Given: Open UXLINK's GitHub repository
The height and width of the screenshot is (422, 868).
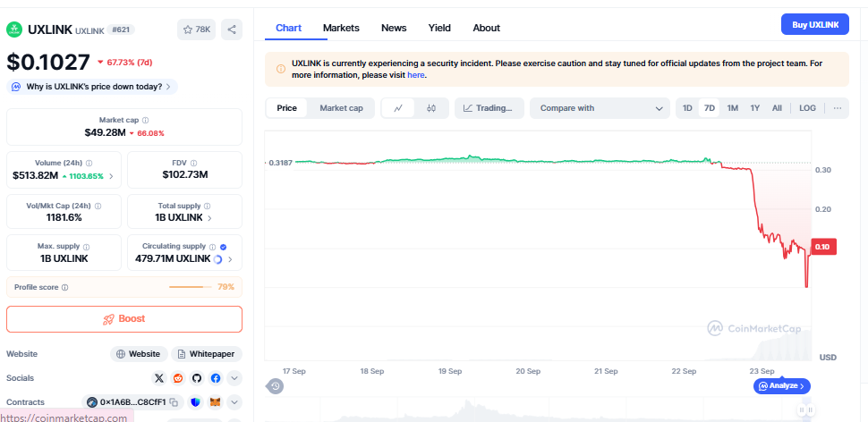Looking at the screenshot, I should click(x=197, y=378).
